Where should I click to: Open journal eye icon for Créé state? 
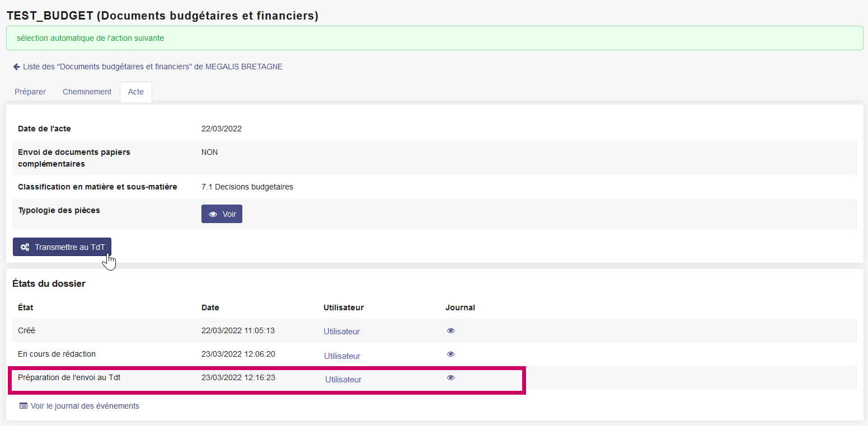tap(451, 330)
